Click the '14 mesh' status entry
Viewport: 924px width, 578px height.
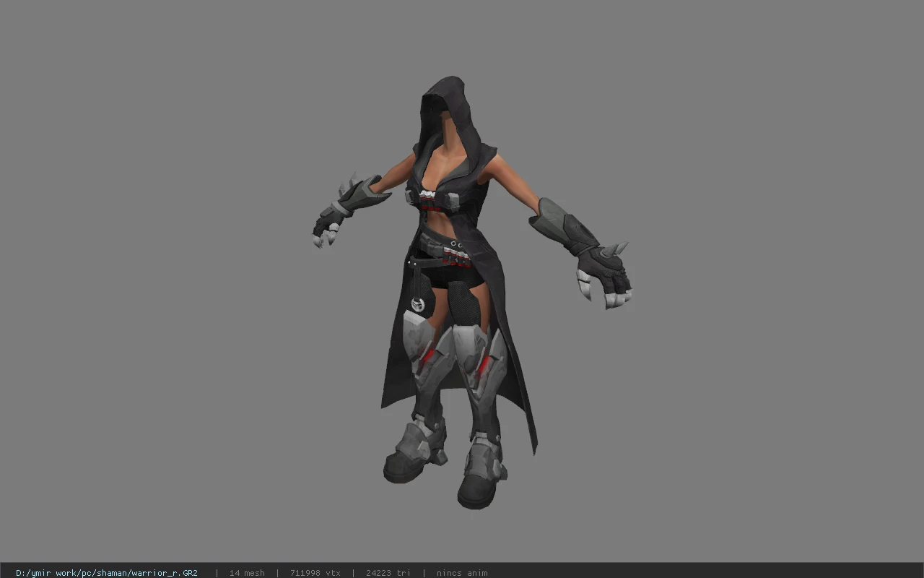247,573
